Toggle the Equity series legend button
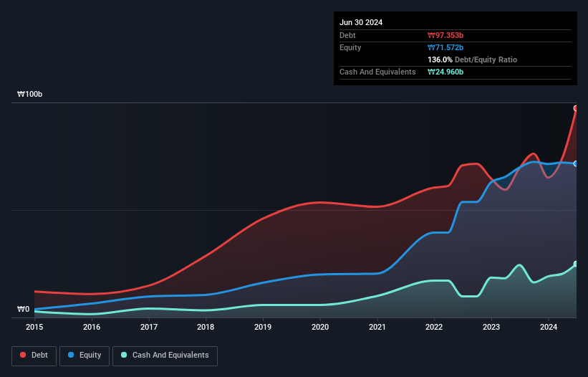The image size is (588, 377). point(85,355)
